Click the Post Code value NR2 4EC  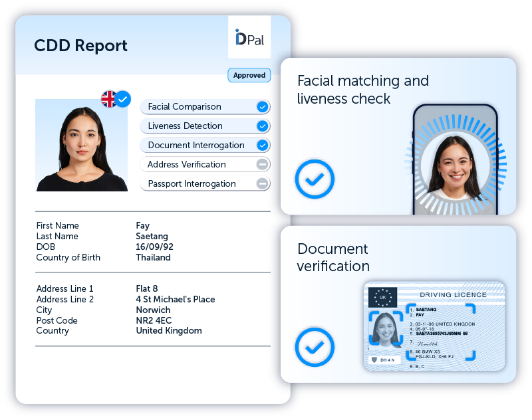(x=154, y=320)
